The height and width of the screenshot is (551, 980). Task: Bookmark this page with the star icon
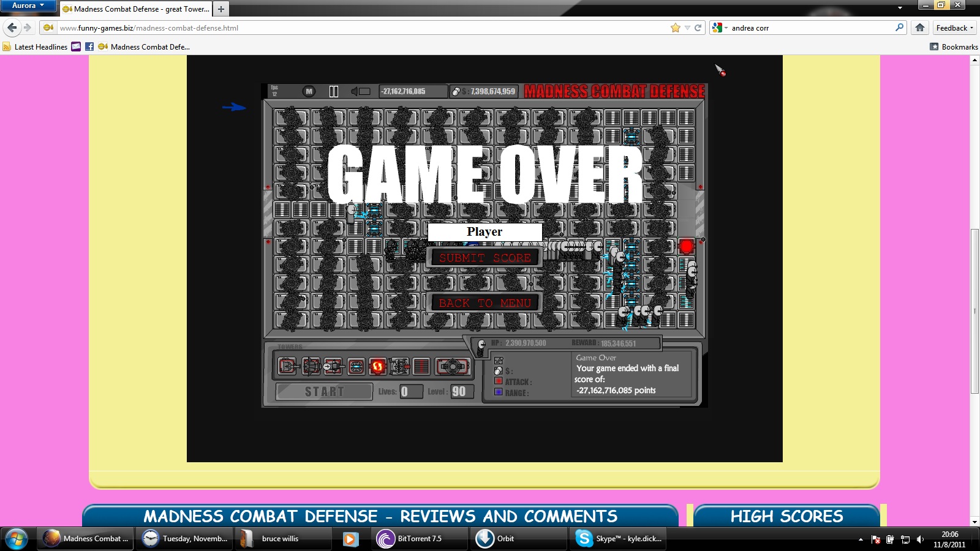676,28
